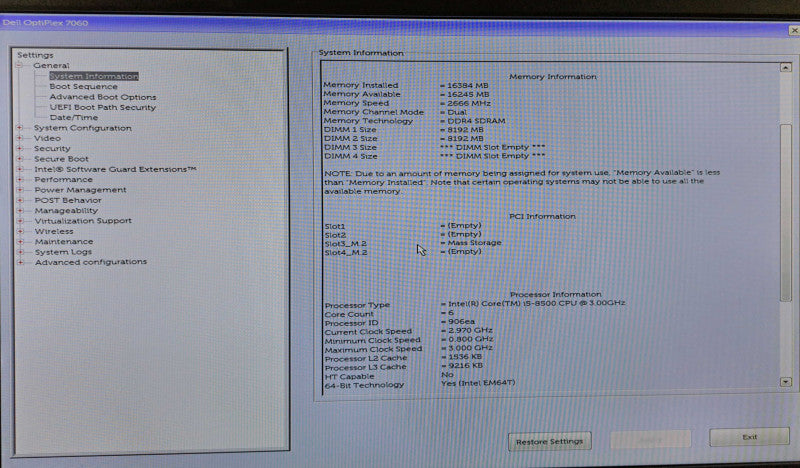Open UEFI Boot Path Security
Image resolution: width=800 pixels, height=468 pixels.
click(x=103, y=107)
